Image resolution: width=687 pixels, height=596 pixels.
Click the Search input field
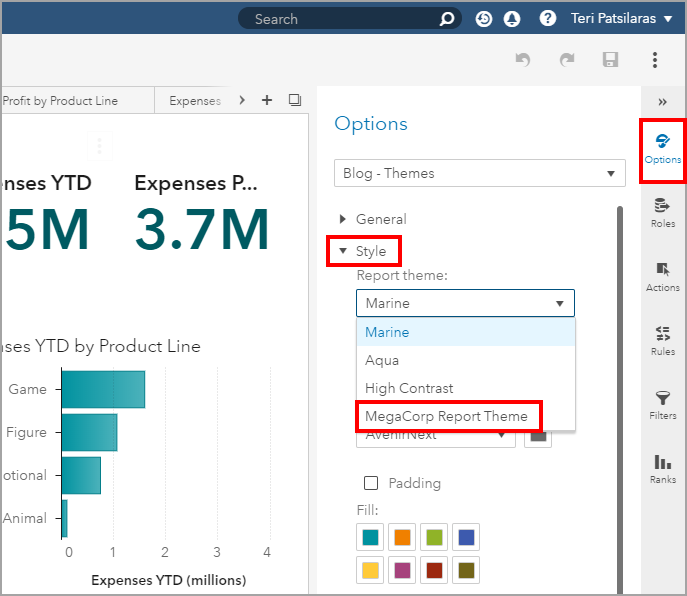click(x=340, y=19)
